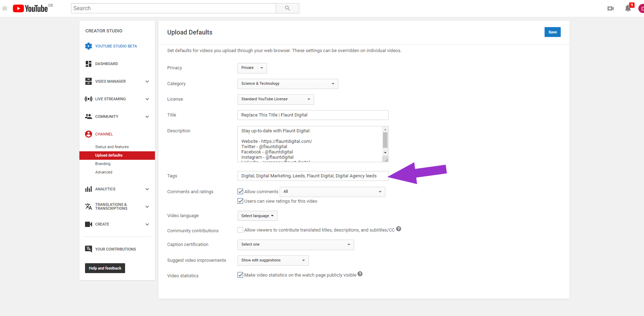644x316 pixels.
Task: Click the Title input field
Action: pyautogui.click(x=313, y=115)
